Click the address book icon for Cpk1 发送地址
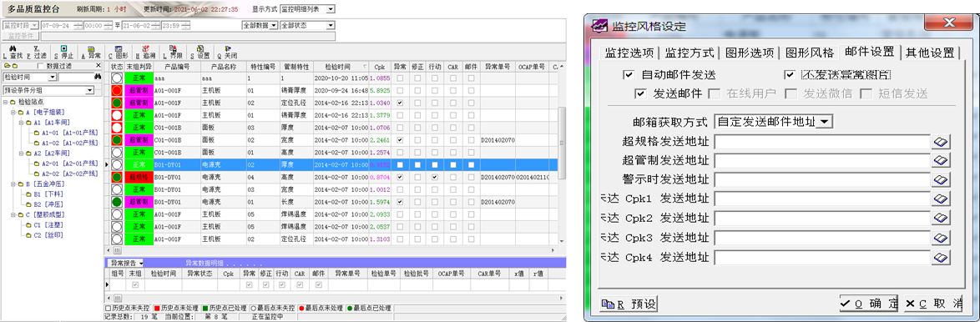 pos(941,199)
